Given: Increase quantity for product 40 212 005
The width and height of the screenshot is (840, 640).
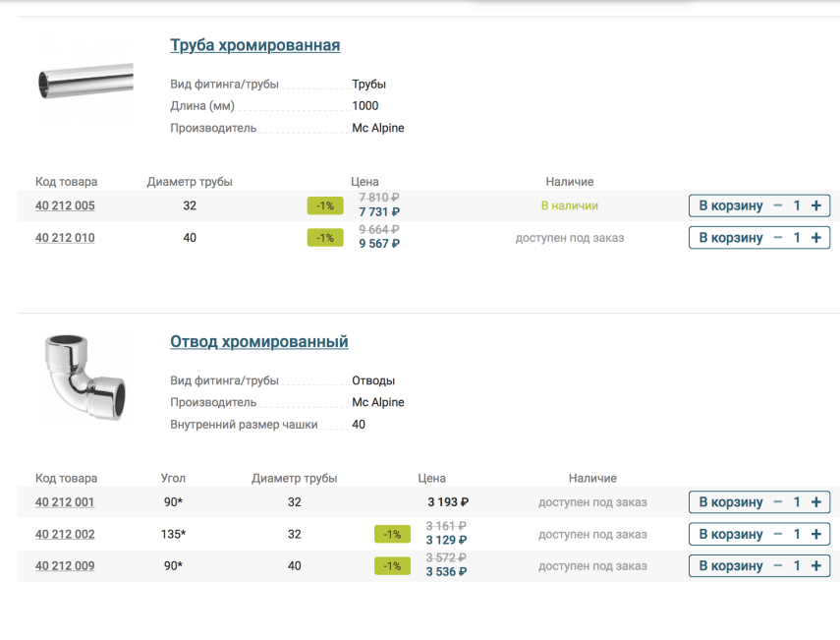Looking at the screenshot, I should coord(816,206).
